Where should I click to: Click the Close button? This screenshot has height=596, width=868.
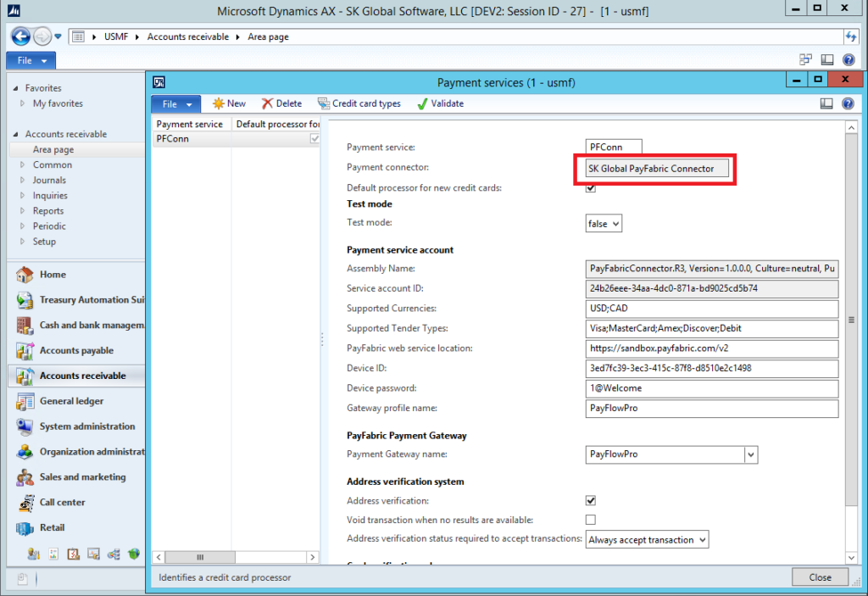point(820,577)
